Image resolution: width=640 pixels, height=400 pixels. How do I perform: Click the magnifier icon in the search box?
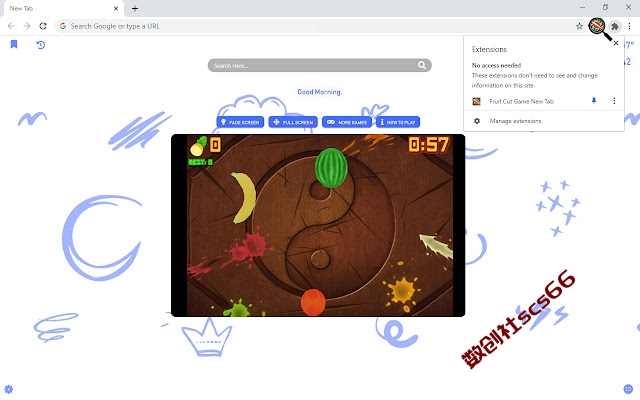(422, 65)
